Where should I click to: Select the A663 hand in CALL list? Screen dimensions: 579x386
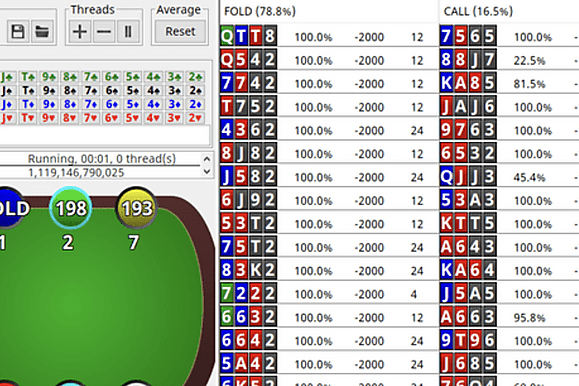point(509,317)
